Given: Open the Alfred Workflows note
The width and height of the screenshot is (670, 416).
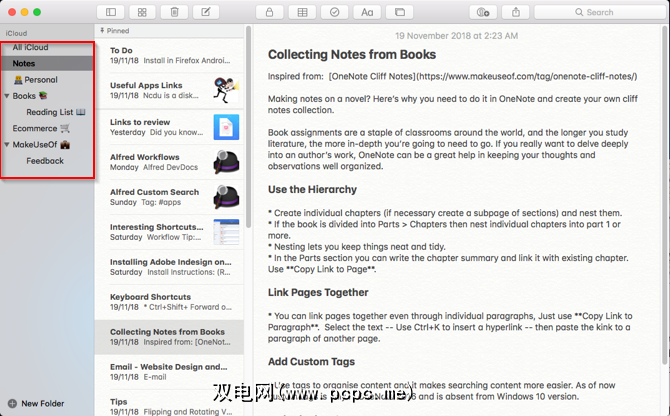Looking at the screenshot, I should tap(169, 162).
